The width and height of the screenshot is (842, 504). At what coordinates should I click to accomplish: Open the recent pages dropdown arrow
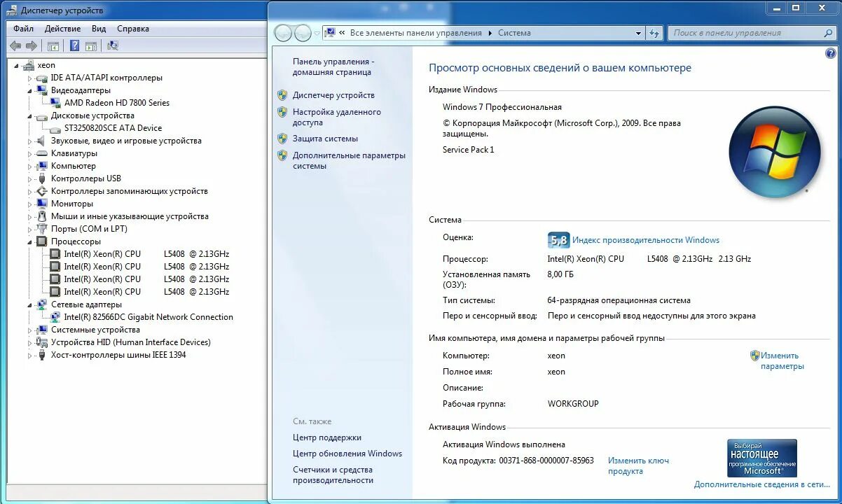click(x=317, y=33)
